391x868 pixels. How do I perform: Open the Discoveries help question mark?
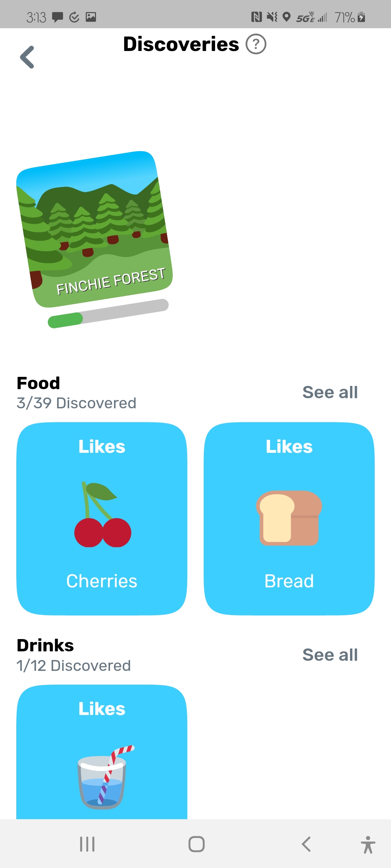256,44
